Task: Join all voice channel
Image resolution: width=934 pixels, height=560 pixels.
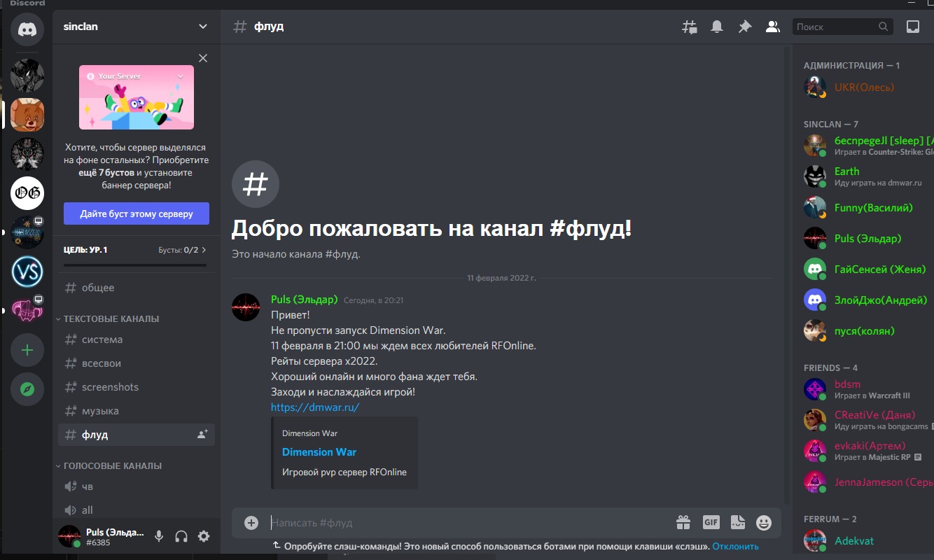Action: point(137,510)
